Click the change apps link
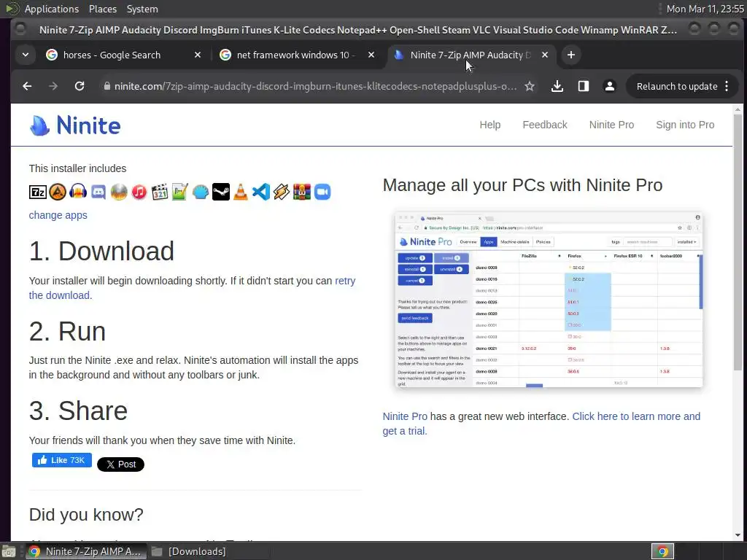This screenshot has height=560, width=747. coord(58,215)
